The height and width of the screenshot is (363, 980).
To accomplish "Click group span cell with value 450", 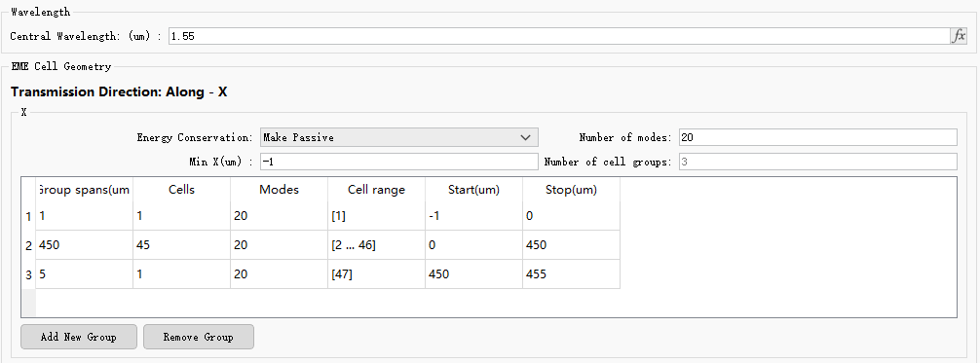I will (84, 245).
